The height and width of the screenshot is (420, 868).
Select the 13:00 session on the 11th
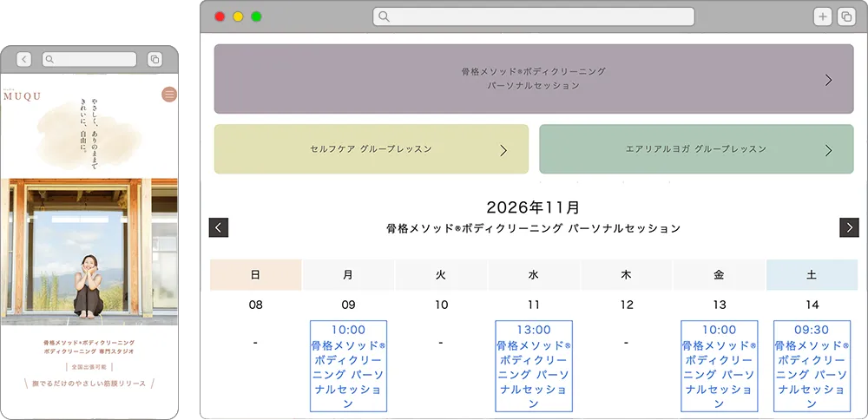coord(534,366)
